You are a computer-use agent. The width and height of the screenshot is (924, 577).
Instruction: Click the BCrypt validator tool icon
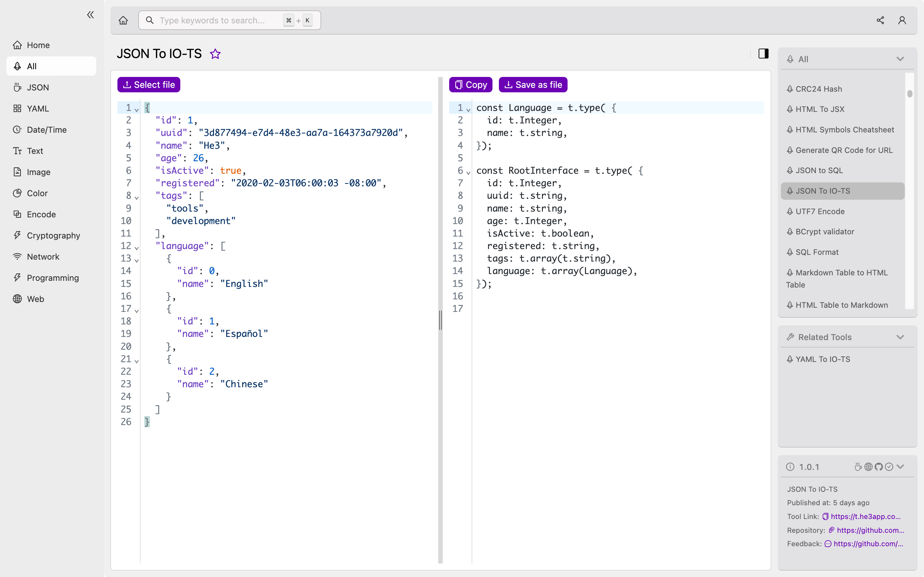pos(790,231)
